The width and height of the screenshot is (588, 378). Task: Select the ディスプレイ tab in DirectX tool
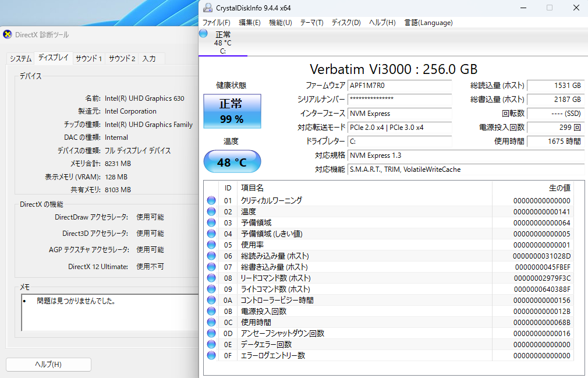53,58
